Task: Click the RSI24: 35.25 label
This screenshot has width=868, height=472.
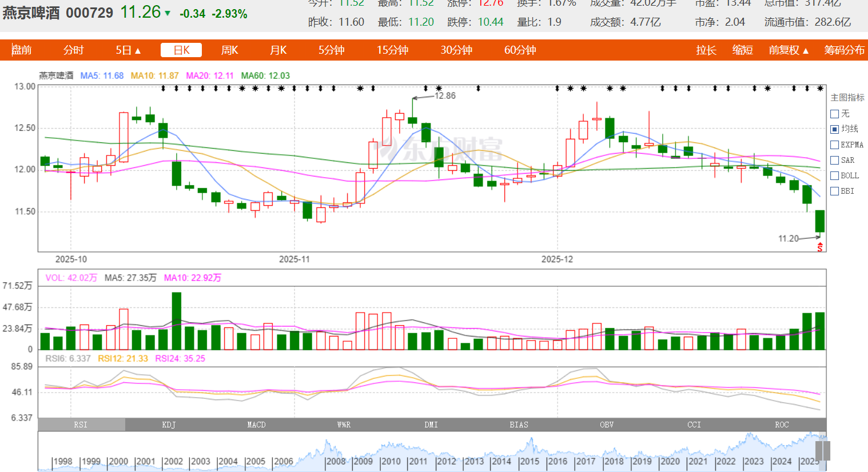Action: point(180,358)
